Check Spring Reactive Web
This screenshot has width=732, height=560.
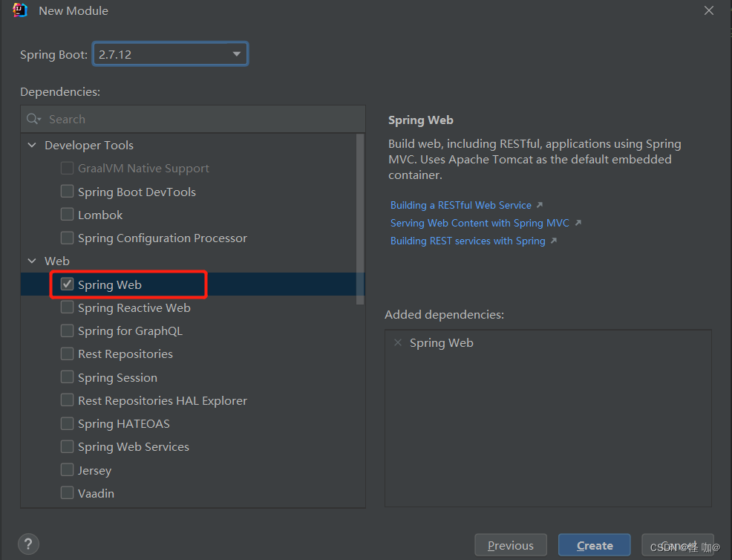click(x=68, y=307)
